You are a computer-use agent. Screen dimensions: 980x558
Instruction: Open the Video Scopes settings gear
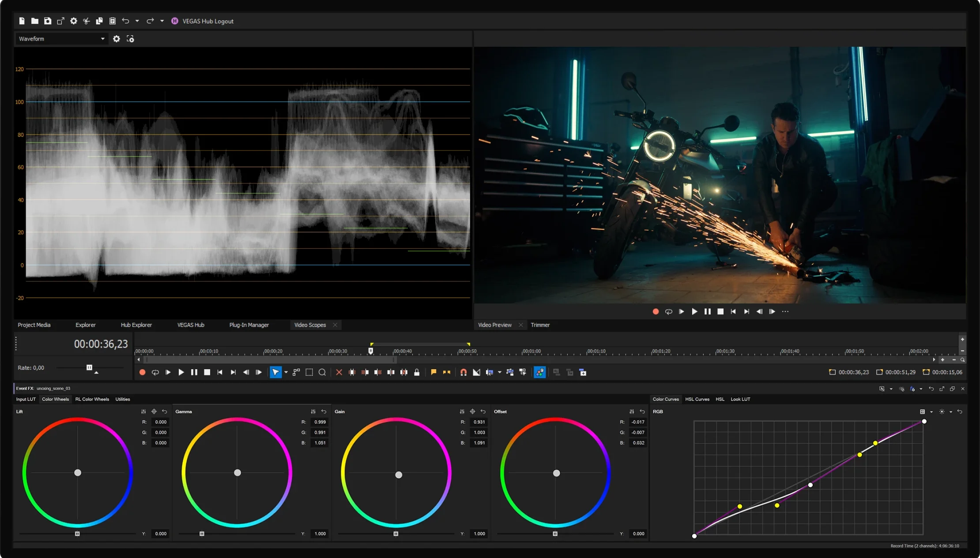click(x=117, y=39)
